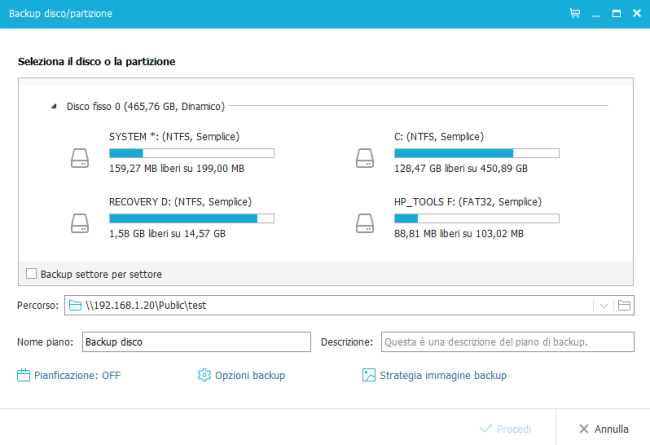Click the Procedi button
This screenshot has height=445, width=650.
pos(506,428)
